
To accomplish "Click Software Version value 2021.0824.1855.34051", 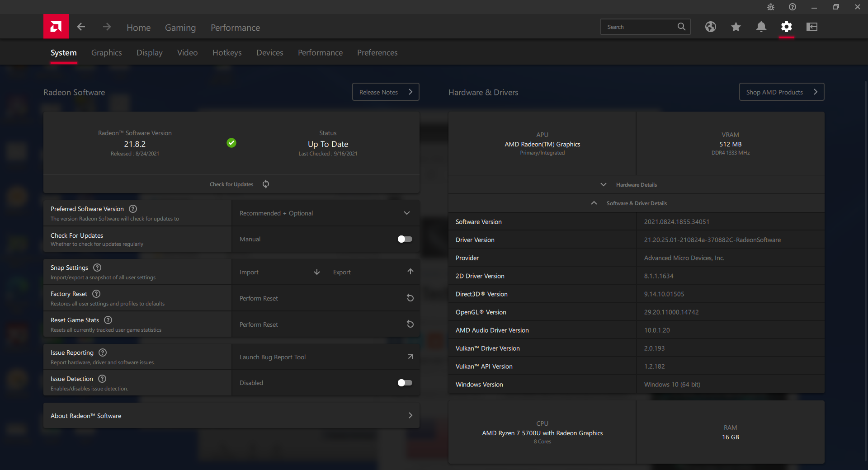I will click(677, 221).
